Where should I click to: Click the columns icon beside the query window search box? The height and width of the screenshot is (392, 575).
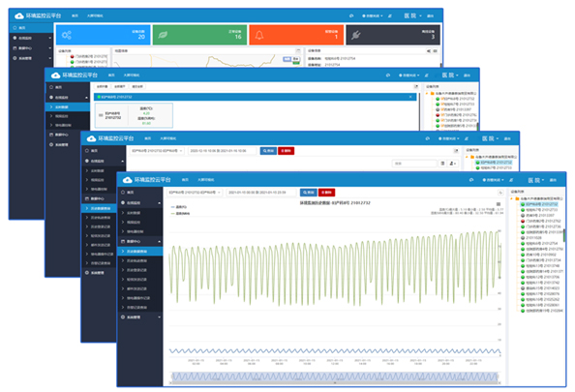(442, 164)
